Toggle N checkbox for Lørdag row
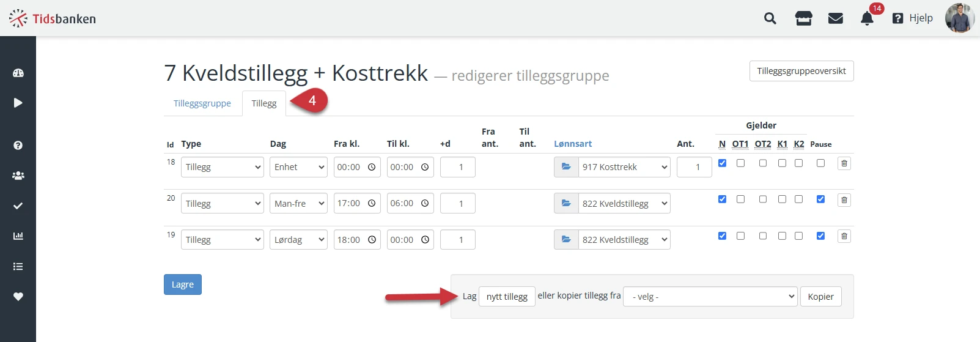Screen dimensions: 980x342 [722, 236]
